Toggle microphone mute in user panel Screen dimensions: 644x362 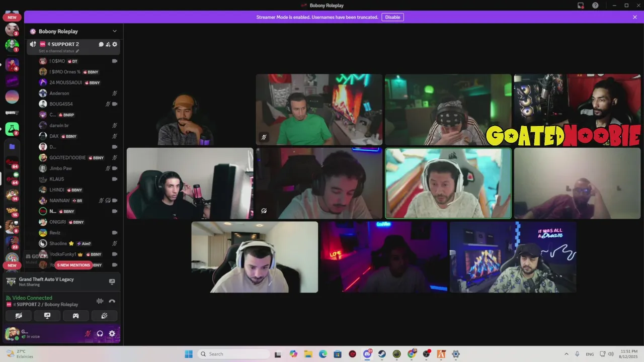point(88,333)
